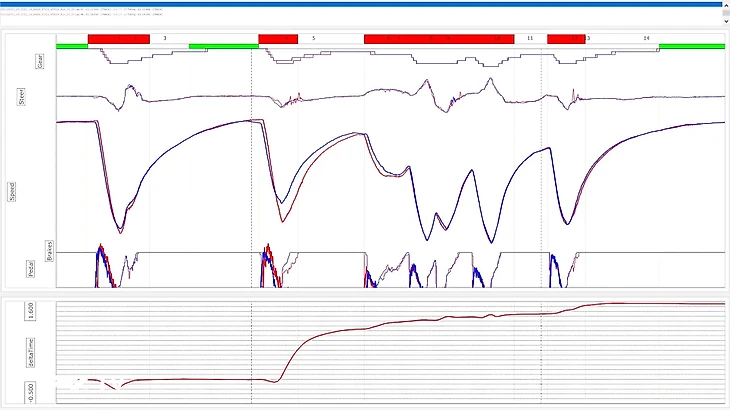
Task: Select track sector marker 14
Action: [646, 38]
